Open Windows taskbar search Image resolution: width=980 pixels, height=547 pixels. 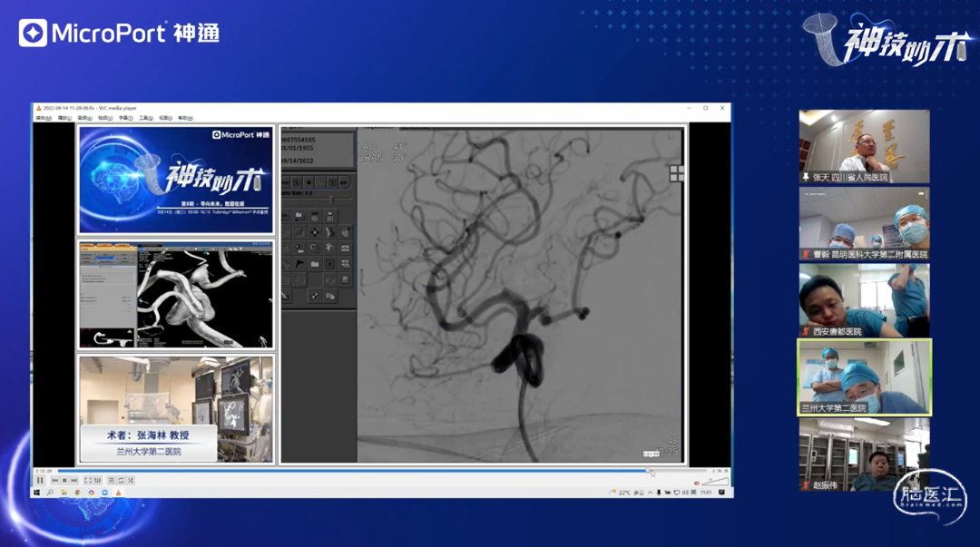pyautogui.click(x=50, y=493)
